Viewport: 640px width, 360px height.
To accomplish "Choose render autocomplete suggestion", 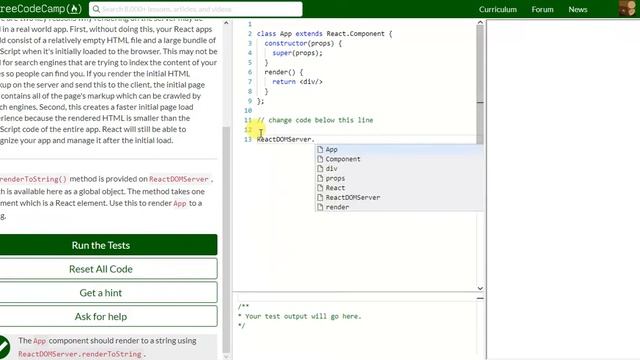I will [399, 207].
